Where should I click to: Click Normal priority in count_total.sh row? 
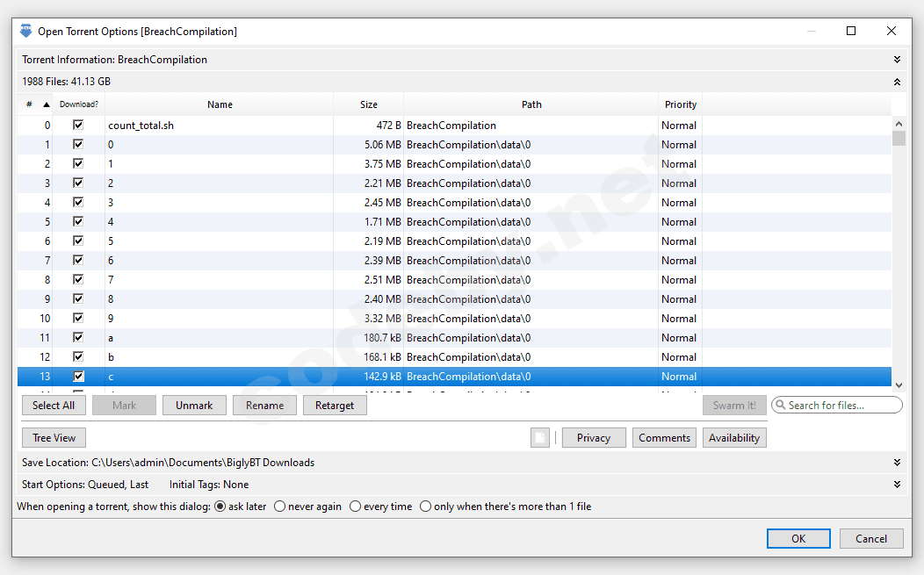[679, 126]
